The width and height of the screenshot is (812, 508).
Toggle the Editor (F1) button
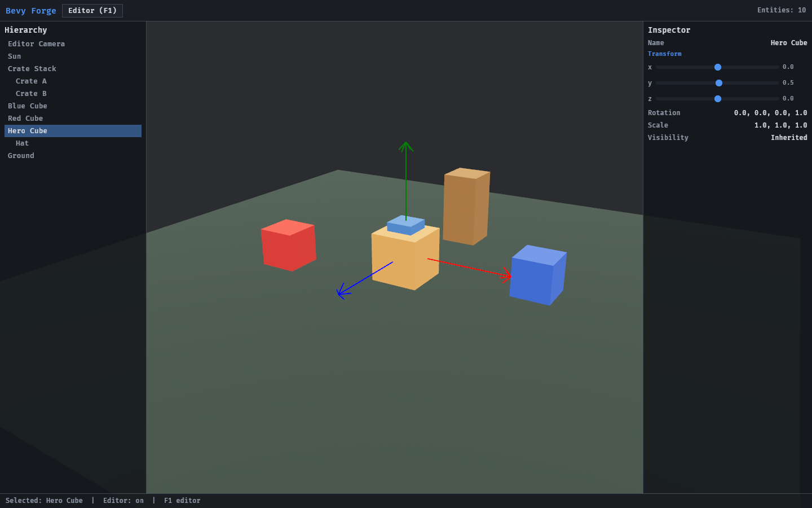(x=92, y=11)
